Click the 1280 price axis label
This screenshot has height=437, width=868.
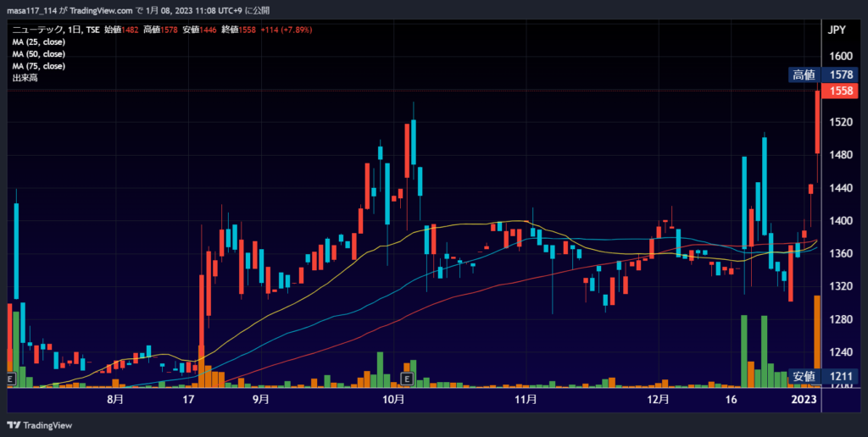click(x=842, y=320)
